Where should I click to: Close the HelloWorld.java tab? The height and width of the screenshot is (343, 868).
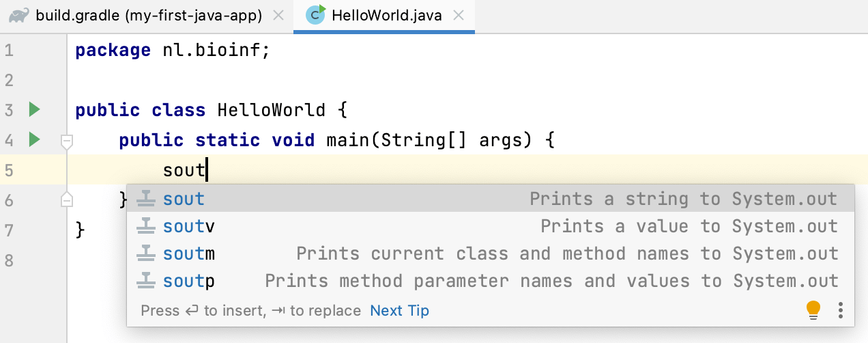459,16
